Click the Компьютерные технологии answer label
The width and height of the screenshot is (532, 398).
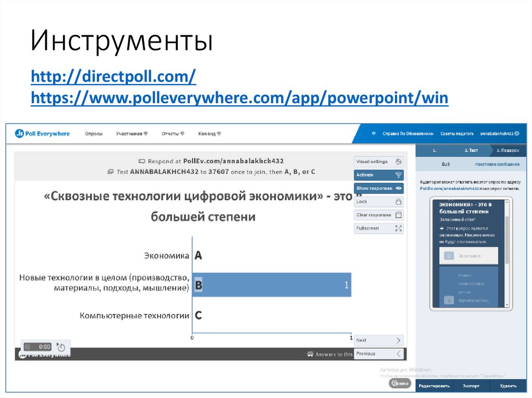coord(135,315)
